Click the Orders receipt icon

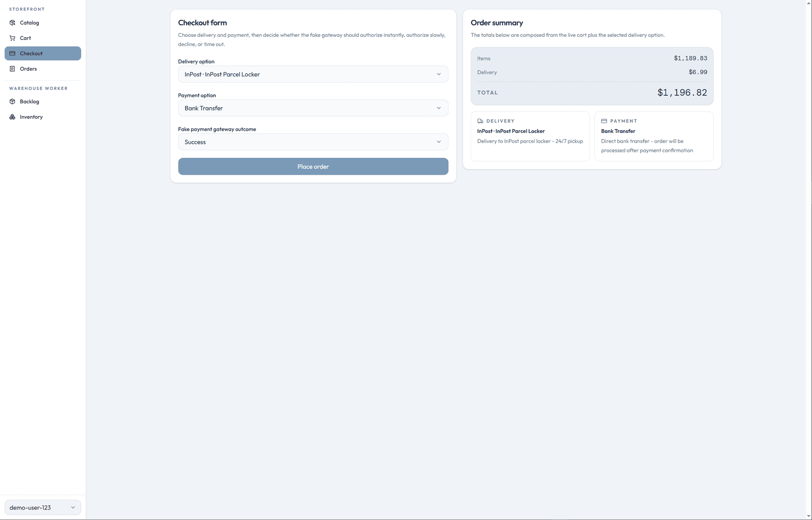(x=12, y=69)
